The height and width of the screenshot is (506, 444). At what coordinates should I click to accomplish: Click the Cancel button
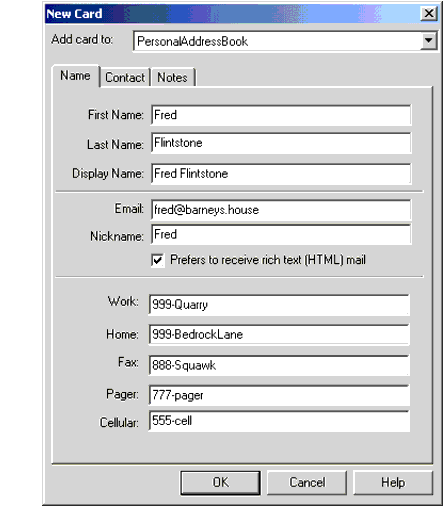click(x=307, y=482)
